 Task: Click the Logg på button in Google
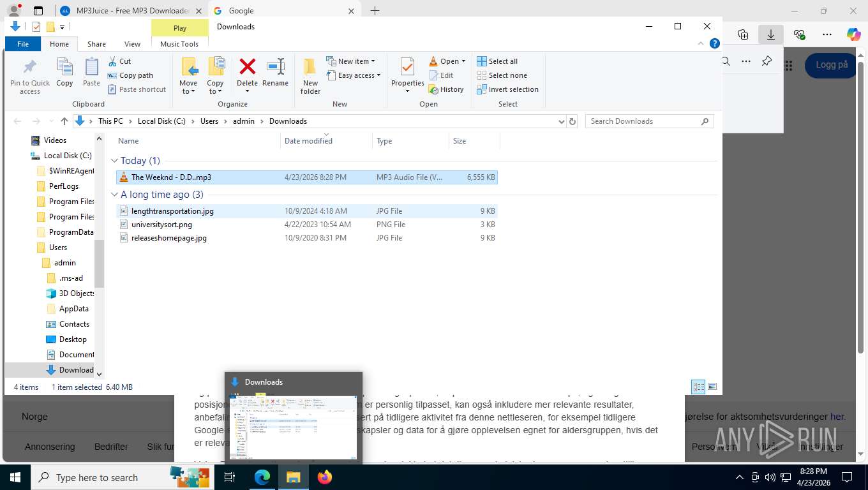click(x=832, y=64)
